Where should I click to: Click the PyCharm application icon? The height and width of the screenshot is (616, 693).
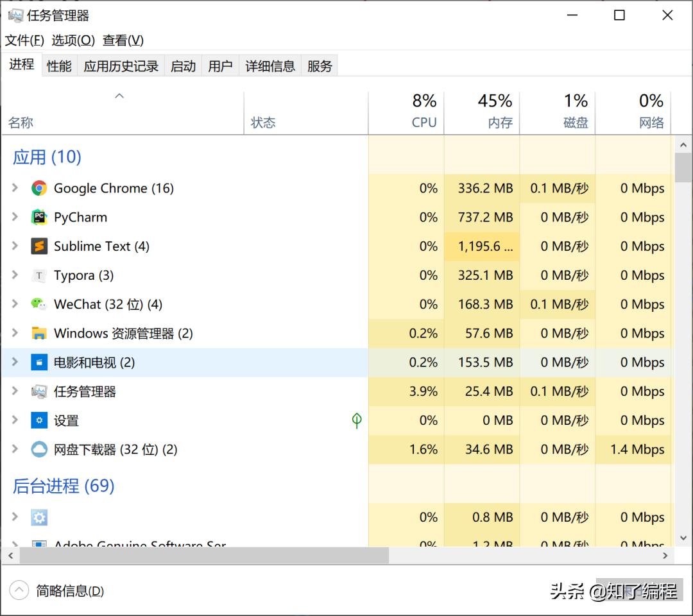click(x=39, y=217)
